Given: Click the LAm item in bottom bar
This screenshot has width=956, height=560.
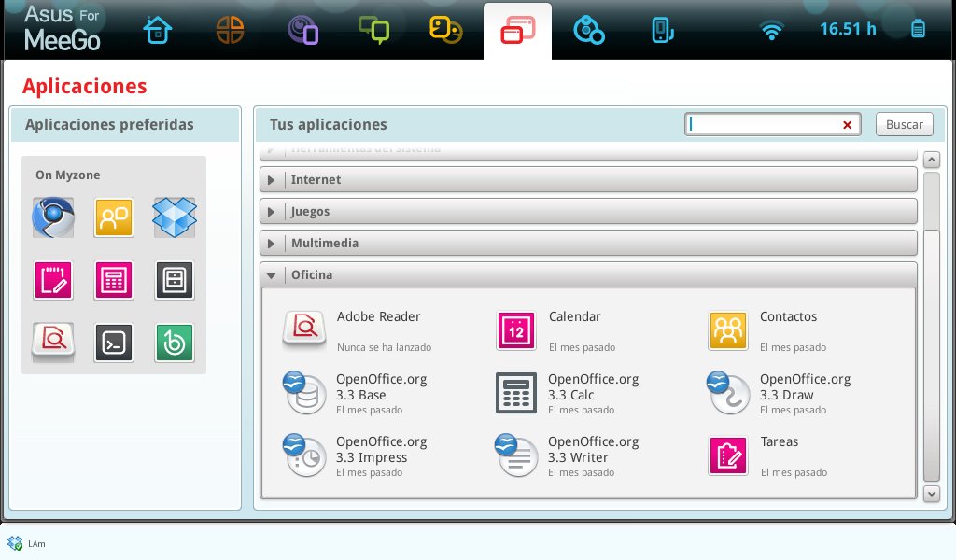Looking at the screenshot, I should point(26,543).
